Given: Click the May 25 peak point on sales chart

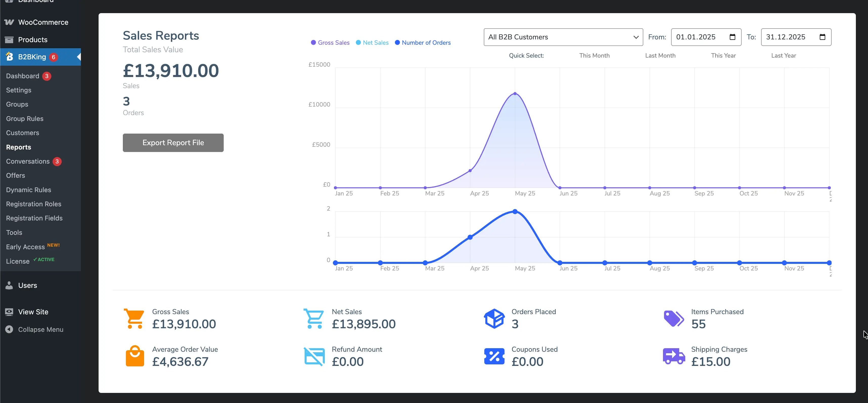Looking at the screenshot, I should (x=515, y=94).
